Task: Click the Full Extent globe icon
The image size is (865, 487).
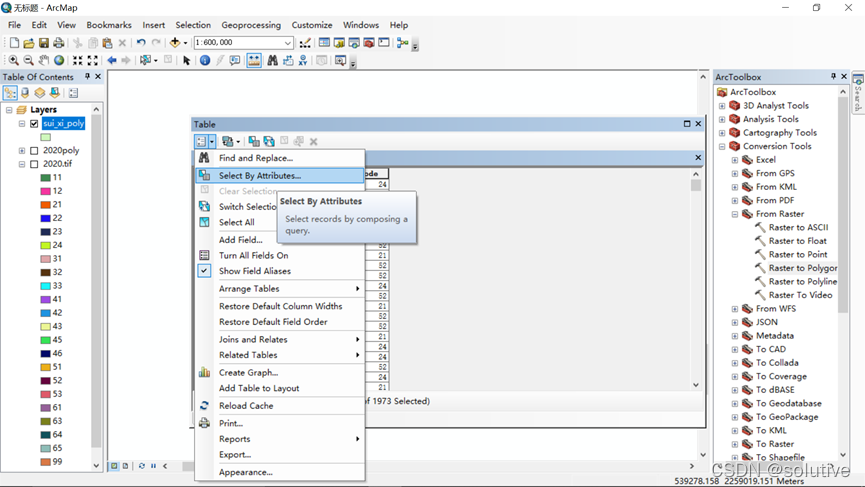Action: [59, 61]
